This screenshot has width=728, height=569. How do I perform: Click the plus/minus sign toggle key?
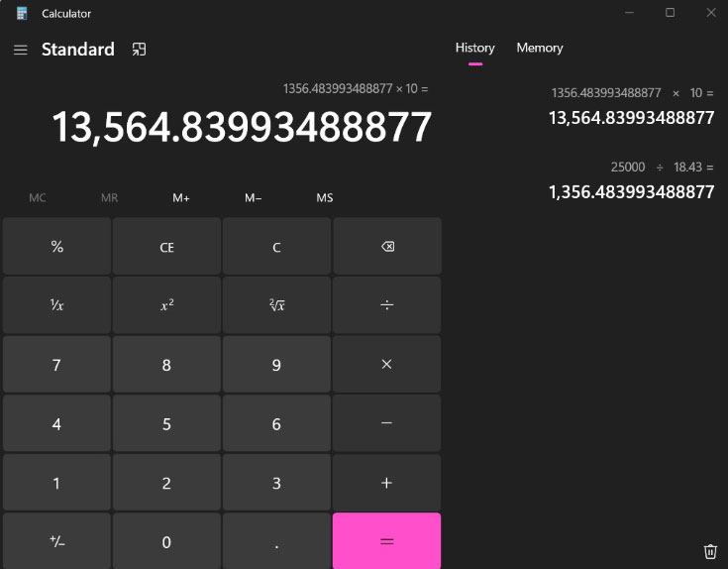point(56,540)
